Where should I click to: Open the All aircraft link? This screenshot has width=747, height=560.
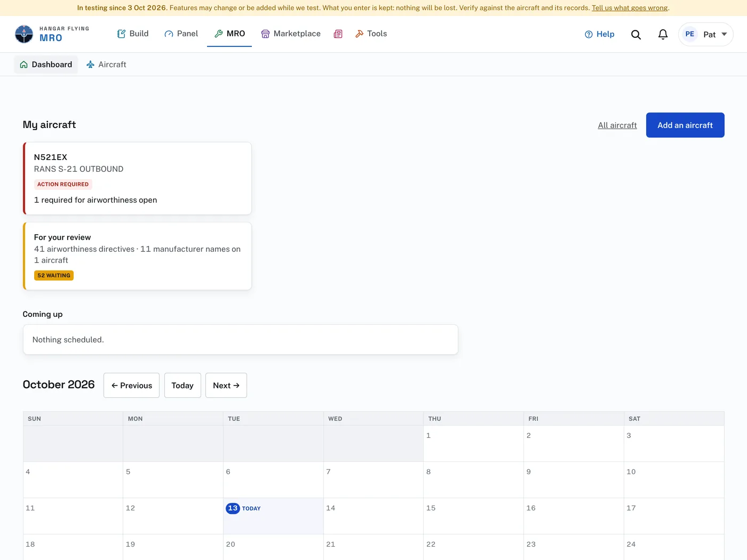(x=617, y=125)
